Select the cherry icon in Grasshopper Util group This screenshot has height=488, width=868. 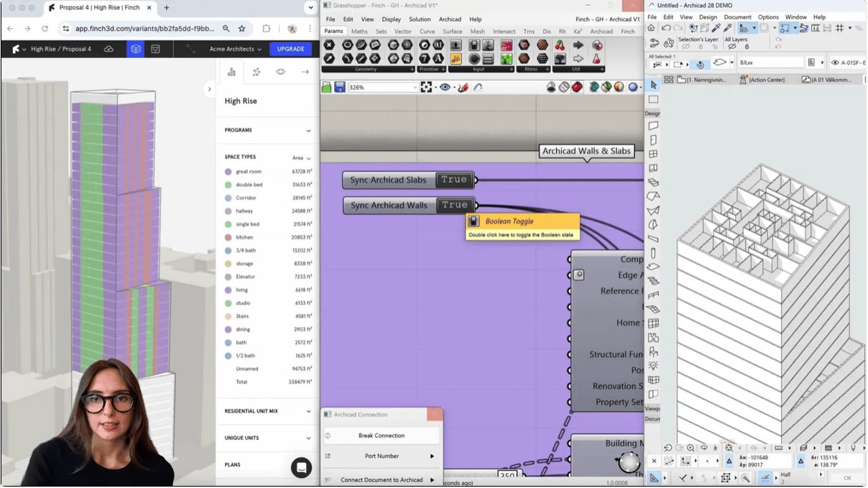(559, 45)
